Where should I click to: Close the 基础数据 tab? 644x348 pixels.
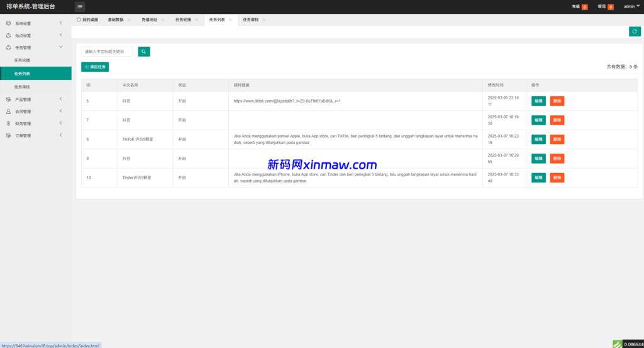pos(129,20)
